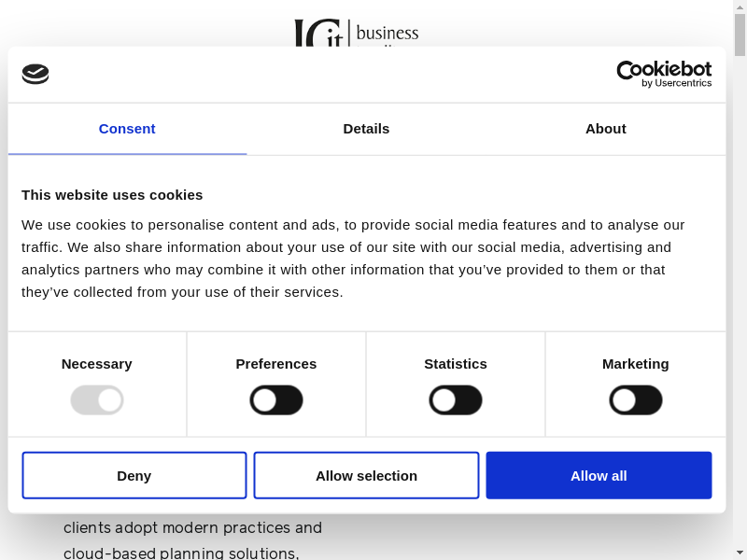This screenshot has width=747, height=560.
Task: Toggle the Necessary cookies switch
Action: [97, 400]
